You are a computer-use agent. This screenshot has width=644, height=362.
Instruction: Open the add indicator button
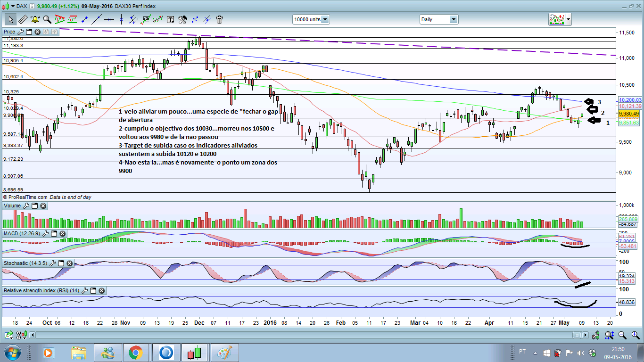(x=557, y=19)
